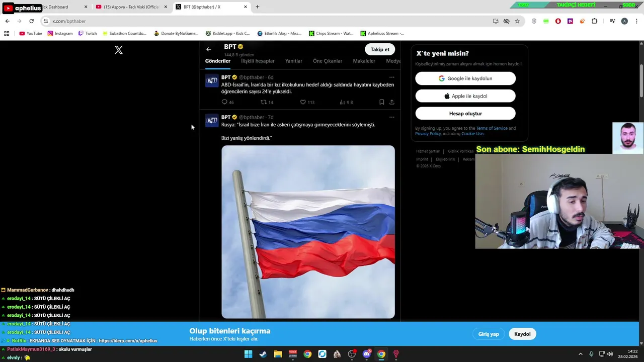Click the page vertical scrollbar
The image size is (644, 362).
(641, 80)
